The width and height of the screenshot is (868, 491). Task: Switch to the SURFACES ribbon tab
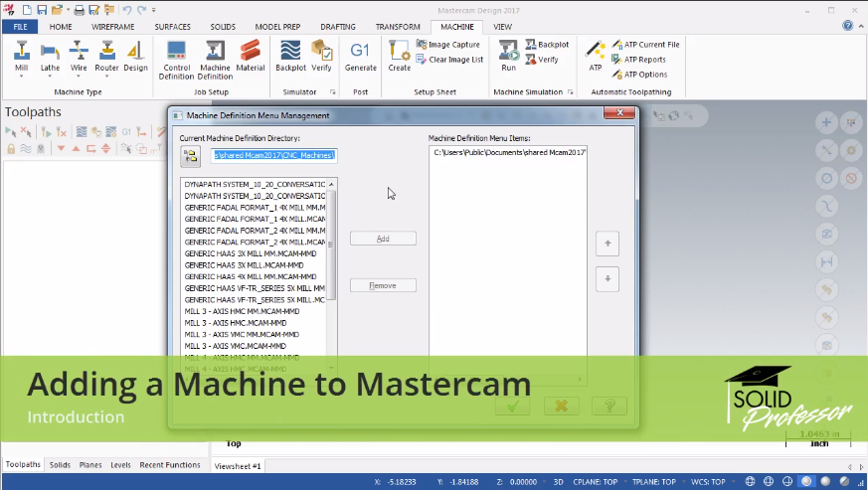(x=173, y=27)
